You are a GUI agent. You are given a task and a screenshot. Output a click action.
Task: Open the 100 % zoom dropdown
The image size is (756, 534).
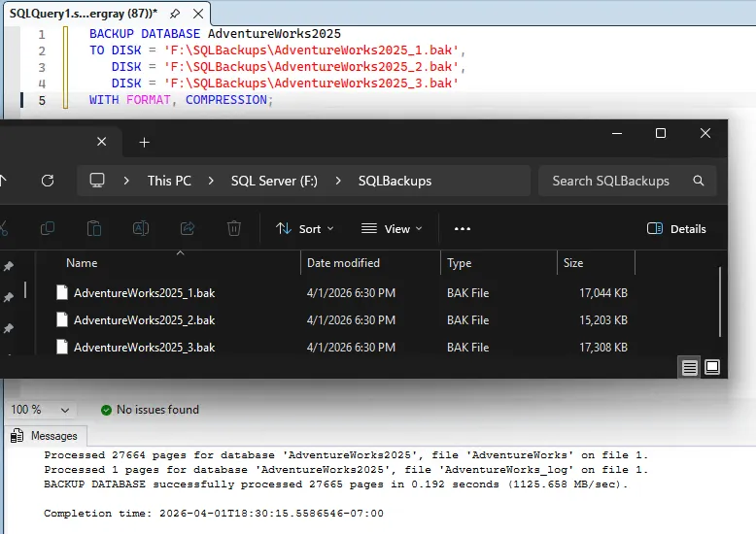tap(40, 410)
